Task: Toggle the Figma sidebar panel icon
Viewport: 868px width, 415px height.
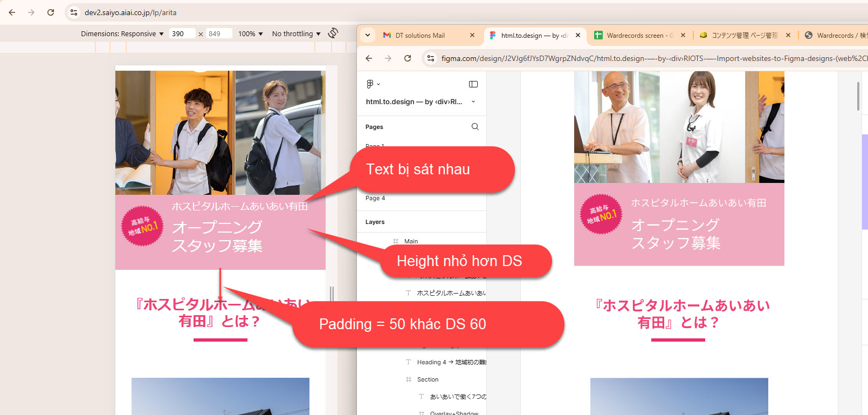Action: [x=473, y=84]
